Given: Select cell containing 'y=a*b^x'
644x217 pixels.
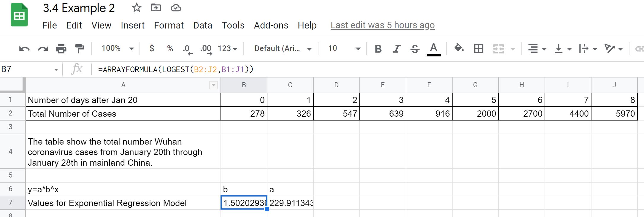Looking at the screenshot, I should pos(123,189).
